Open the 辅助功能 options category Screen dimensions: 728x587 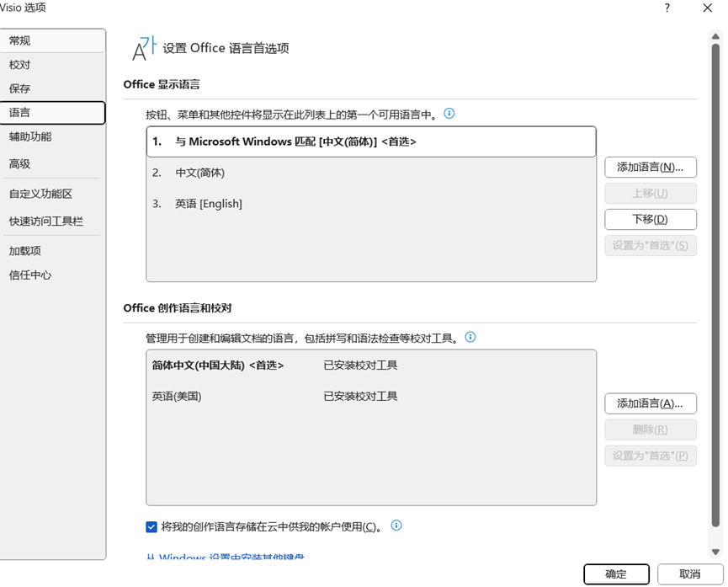(52, 136)
